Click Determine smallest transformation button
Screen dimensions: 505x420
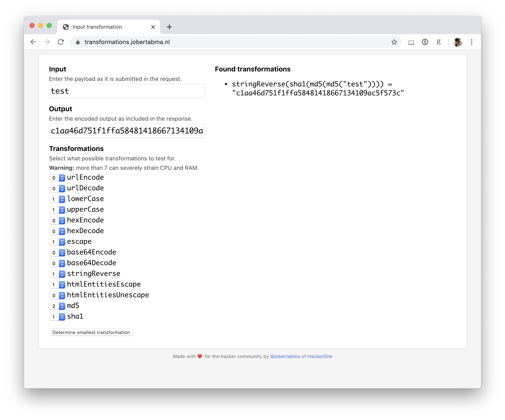[91, 332]
